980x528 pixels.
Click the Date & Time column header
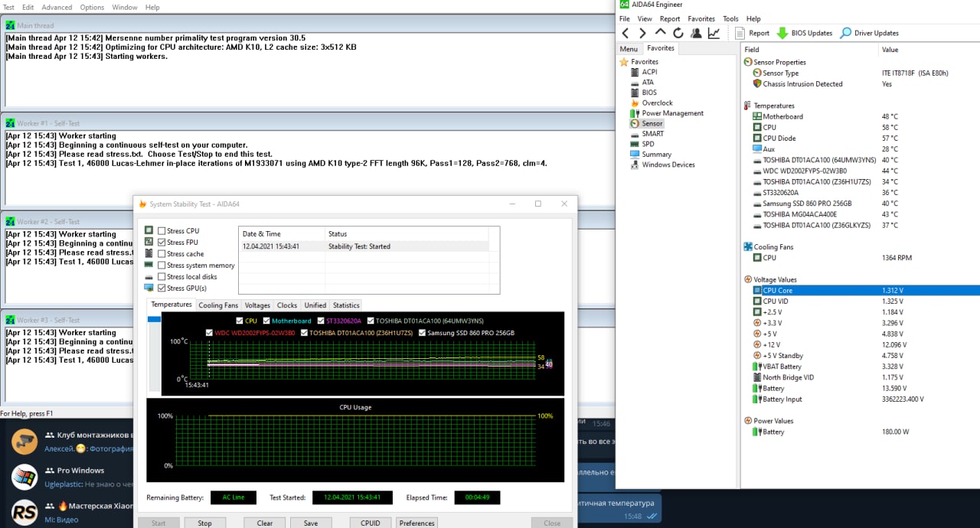point(282,233)
